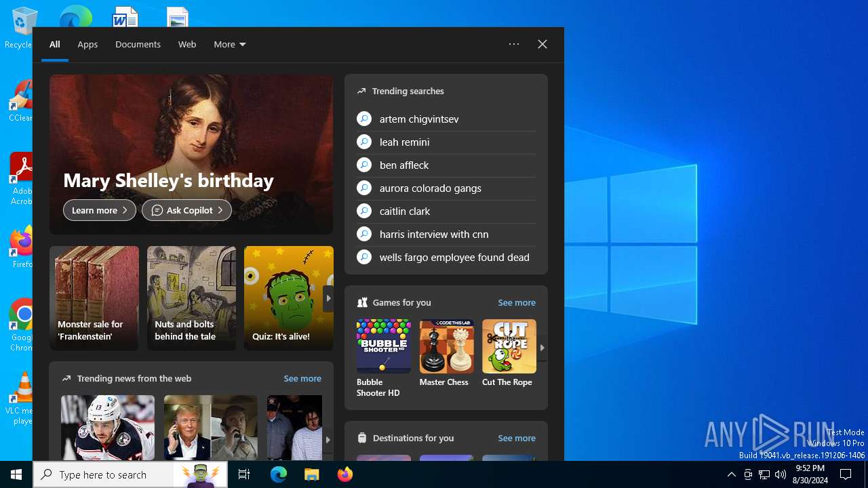Click the volume icon in system tray
The height and width of the screenshot is (488, 868).
click(x=781, y=474)
